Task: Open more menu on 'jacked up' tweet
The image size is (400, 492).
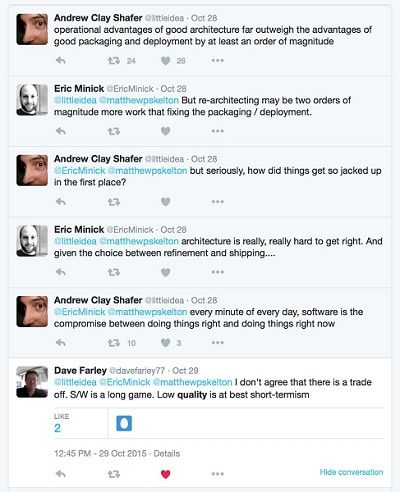Action: [x=218, y=202]
